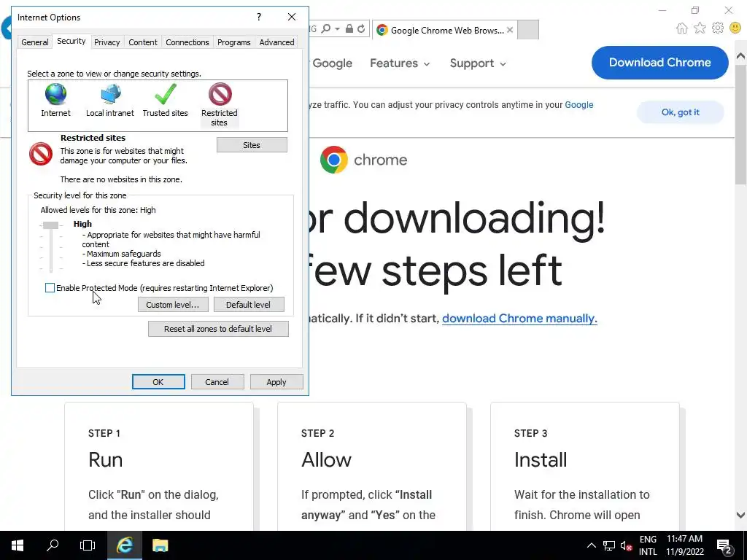Switch to the Content tab
Image resolution: width=747 pixels, height=560 pixels.
(143, 42)
